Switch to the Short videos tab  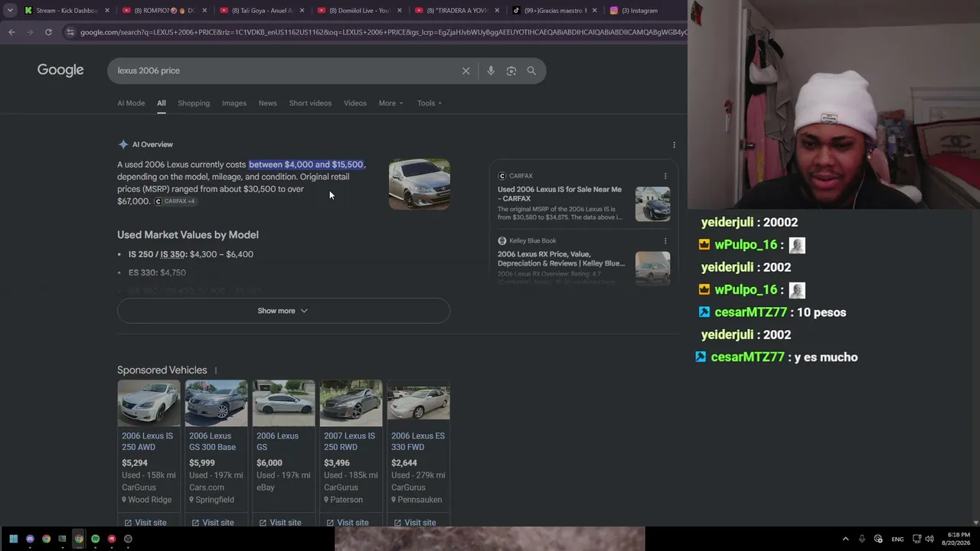310,103
